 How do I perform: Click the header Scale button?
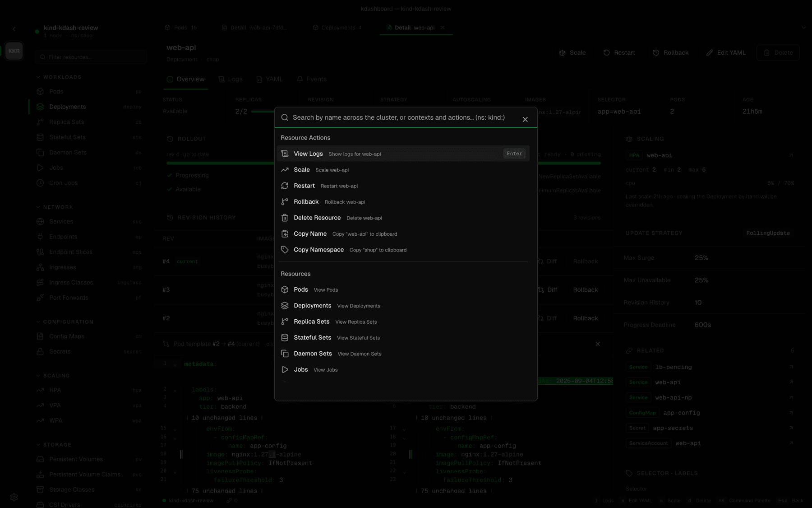point(572,52)
